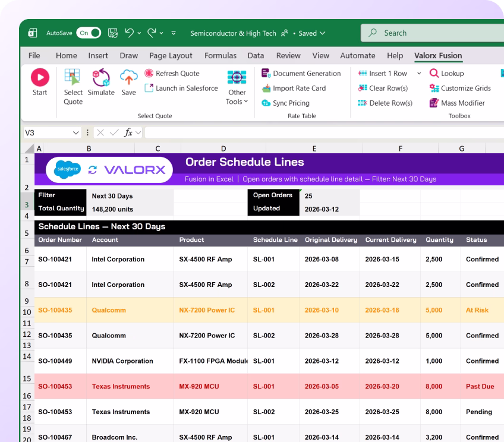Screen dimensions: 504x442
Task: Click the Search box
Action: (x=432, y=33)
